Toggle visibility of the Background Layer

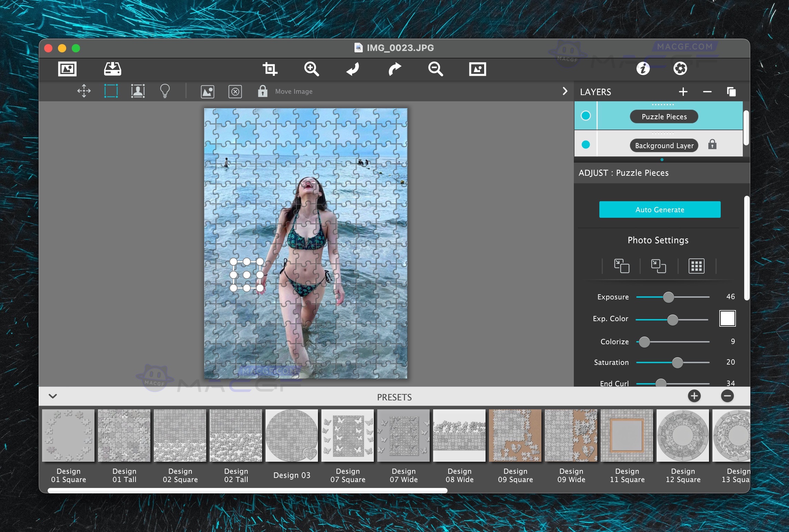[x=585, y=145]
